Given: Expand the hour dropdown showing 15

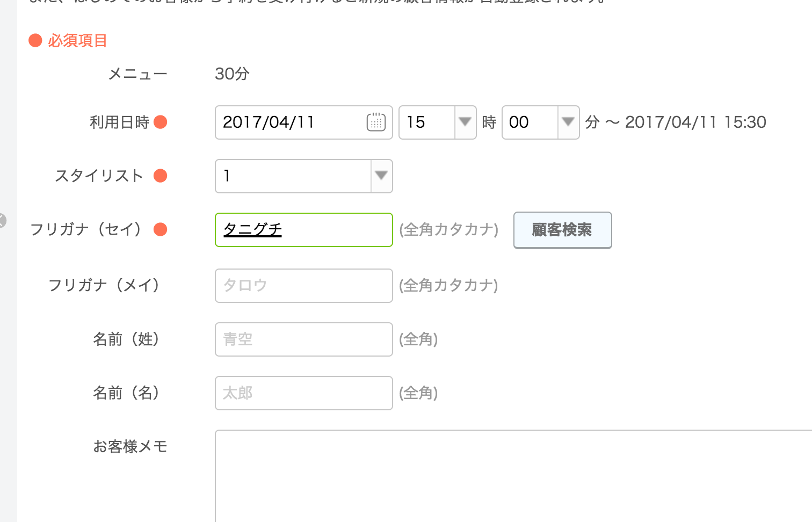Looking at the screenshot, I should click(x=438, y=122).
